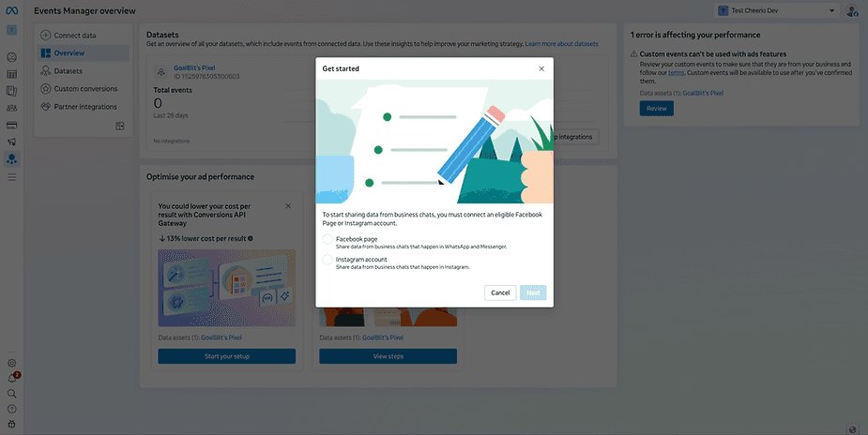Screen dimensions: 868x435
Task: Click the Partner integrations handshake icon
Action: click(45, 107)
